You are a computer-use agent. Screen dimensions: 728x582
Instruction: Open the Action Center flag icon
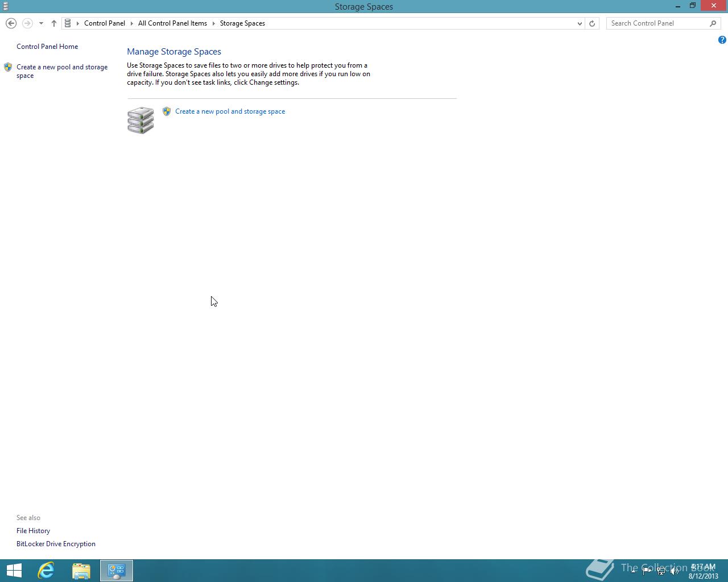[x=647, y=571]
